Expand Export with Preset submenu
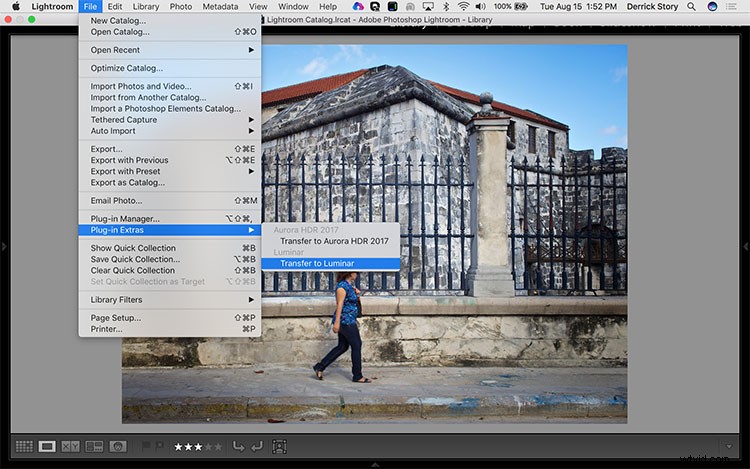This screenshot has width=750, height=469. point(170,171)
